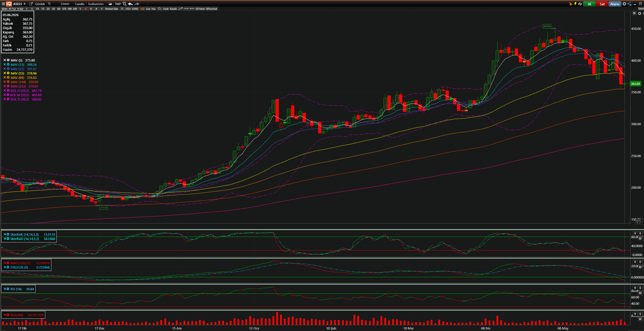Switch to the 60 minute period
This screenshot has width=644, height=331.
pos(59,9)
